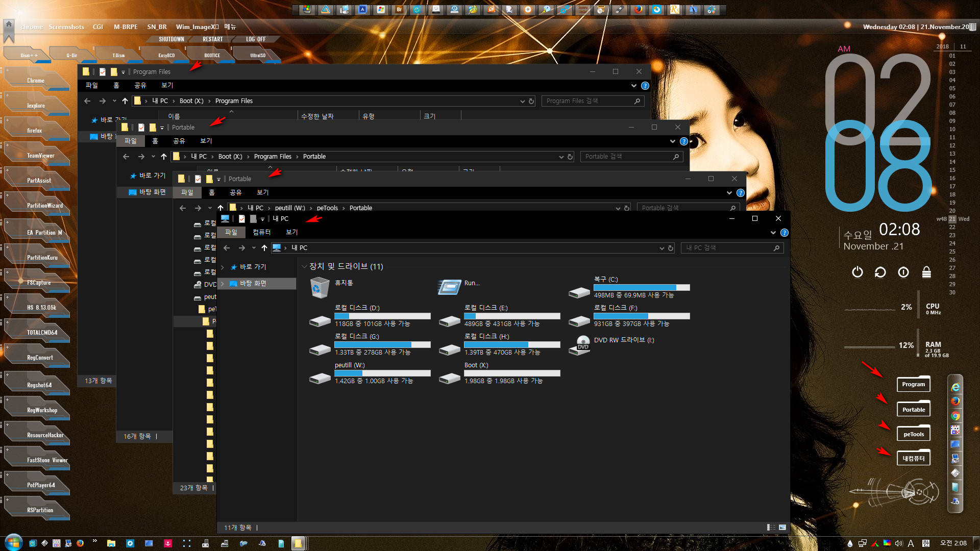This screenshot has height=551, width=980.
Task: Open the Run... item in 내 PC
Action: (x=450, y=287)
